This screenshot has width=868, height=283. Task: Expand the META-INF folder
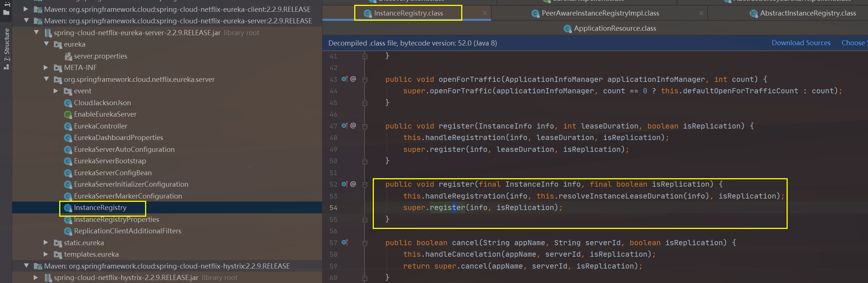coord(46,67)
